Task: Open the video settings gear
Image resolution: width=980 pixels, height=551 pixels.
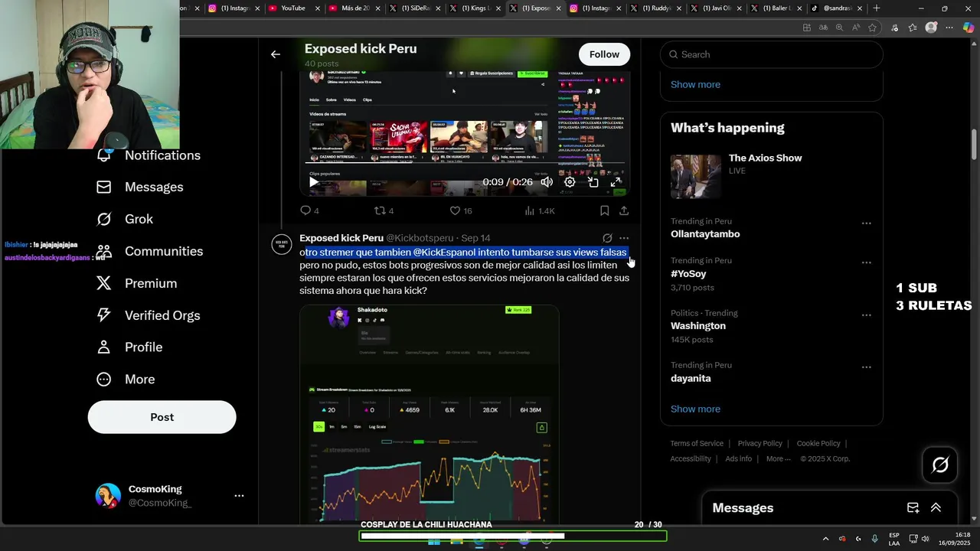Action: pyautogui.click(x=570, y=182)
